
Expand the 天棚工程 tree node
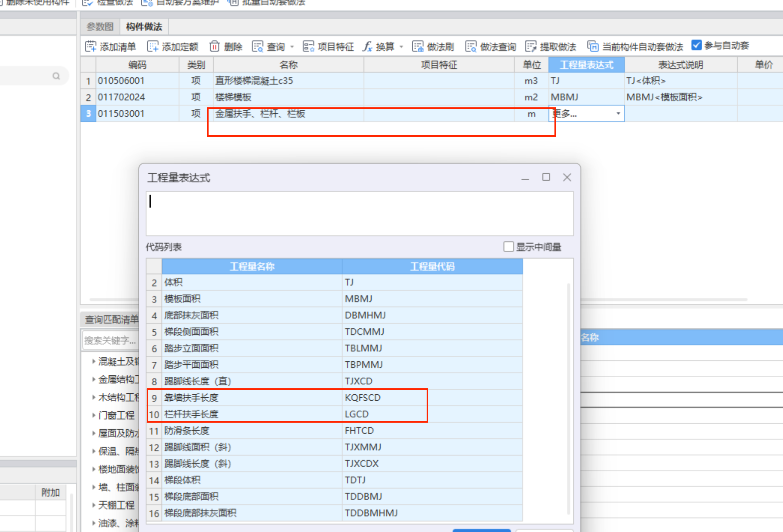(94, 505)
